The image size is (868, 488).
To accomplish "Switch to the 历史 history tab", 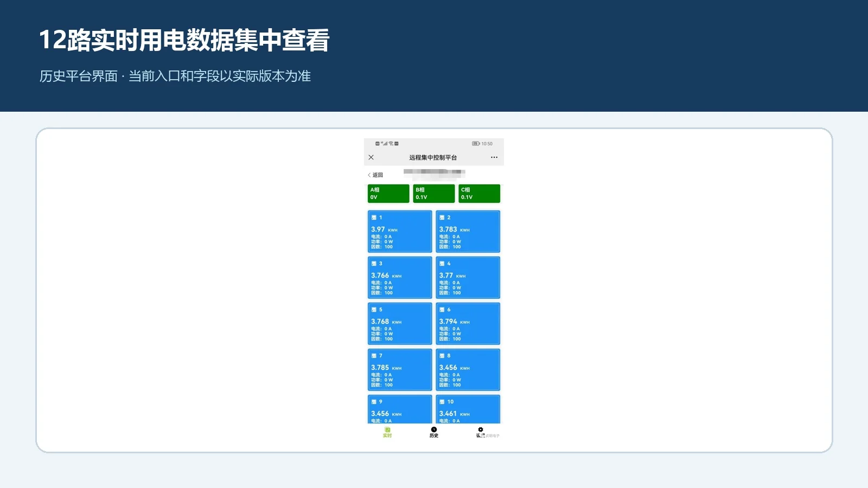I will coord(434,432).
